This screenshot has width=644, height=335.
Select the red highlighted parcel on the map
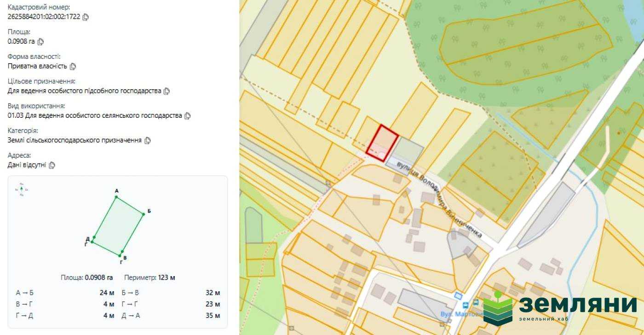tap(382, 143)
